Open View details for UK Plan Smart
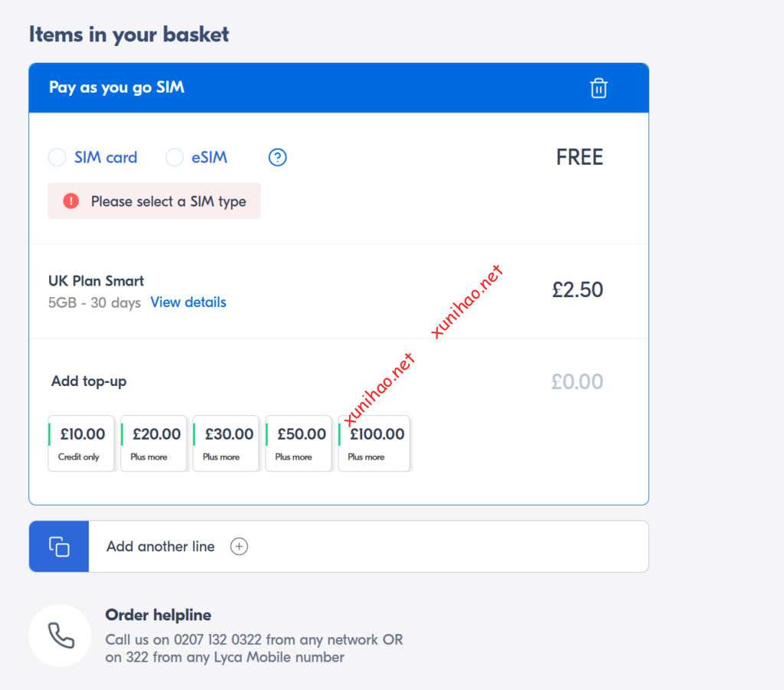 (188, 302)
